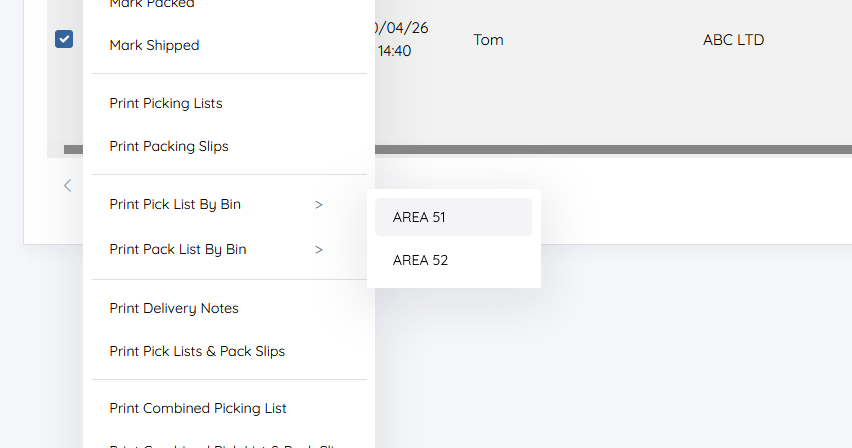Expand the Print Pick List By Bin chevron
This screenshot has width=852, height=448.
coord(319,205)
